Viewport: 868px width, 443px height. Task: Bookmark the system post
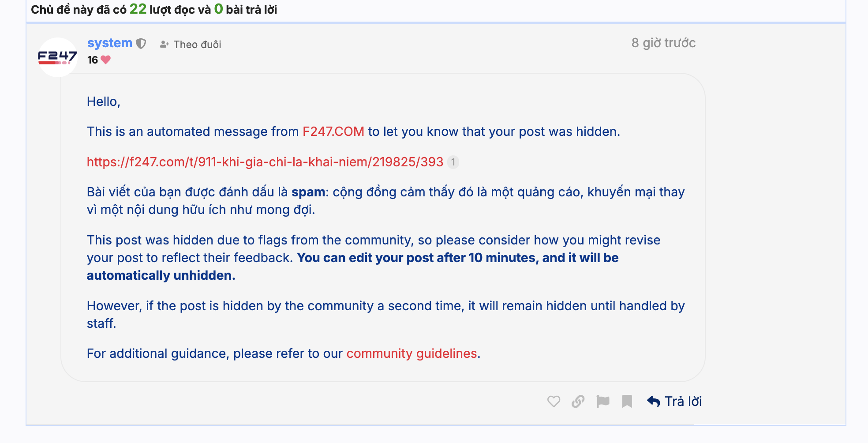(x=627, y=401)
